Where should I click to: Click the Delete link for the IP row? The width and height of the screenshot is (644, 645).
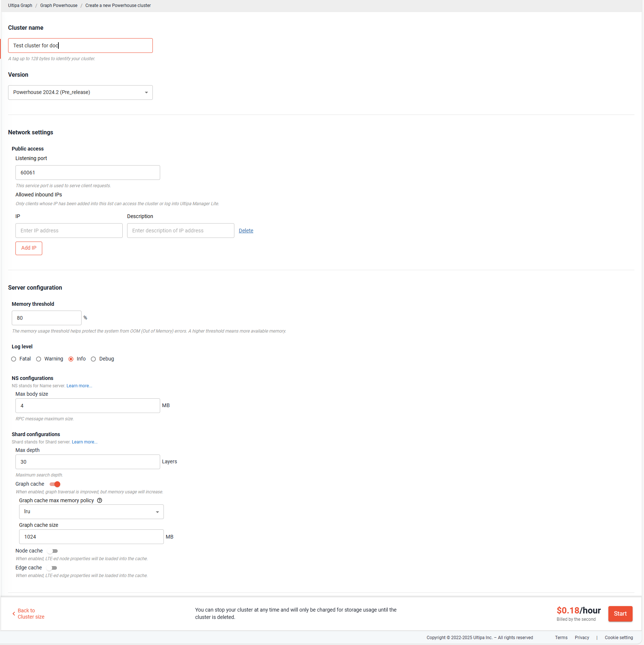[x=246, y=231]
